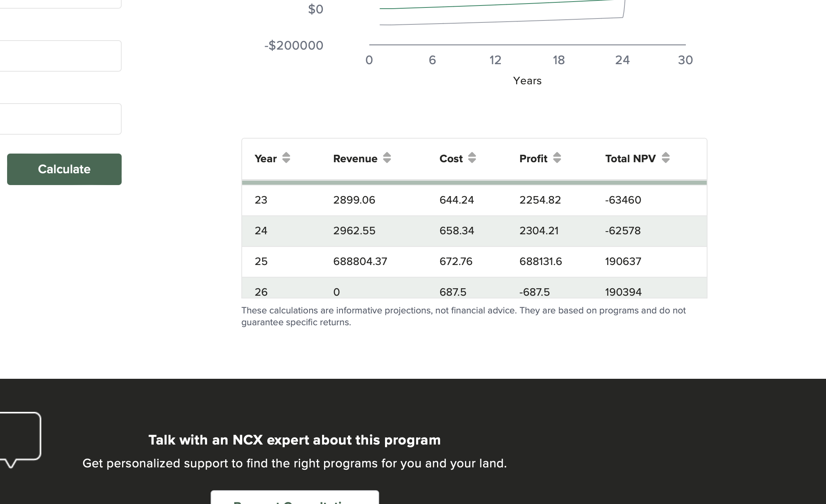Sort table by Profit column arrows
This screenshot has width=826, height=504.
[x=557, y=158]
